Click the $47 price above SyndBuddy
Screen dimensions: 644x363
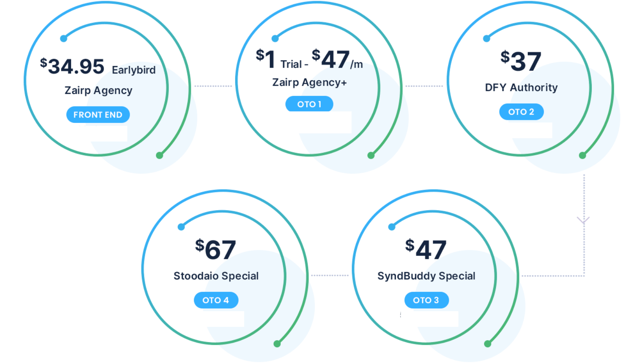426,249
